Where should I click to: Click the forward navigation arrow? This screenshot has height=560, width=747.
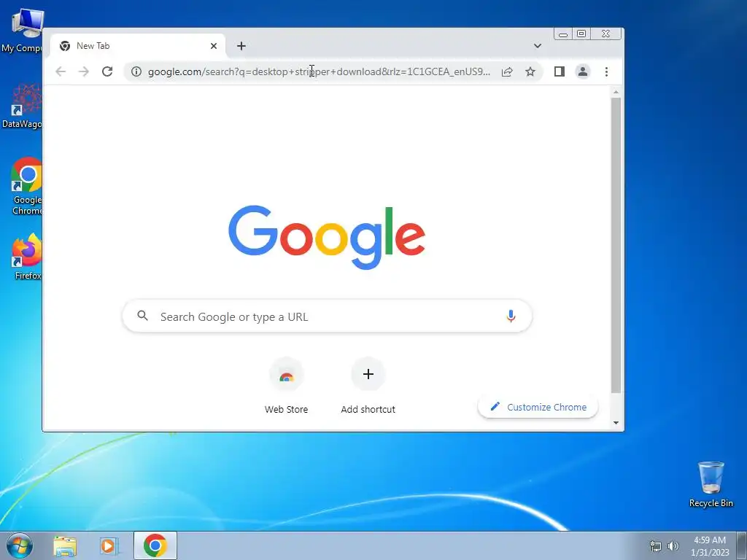(x=84, y=71)
